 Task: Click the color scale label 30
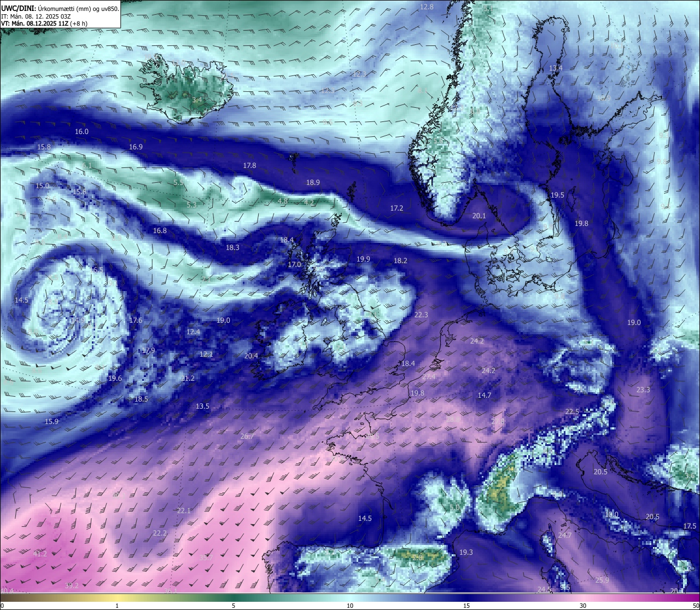(583, 606)
